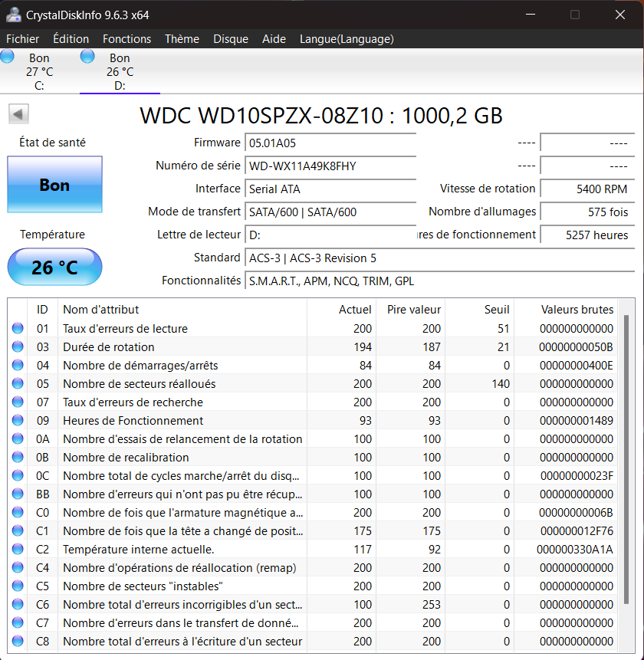Click status orb for attribute 0A row
The height and width of the screenshot is (660, 644).
(x=18, y=438)
